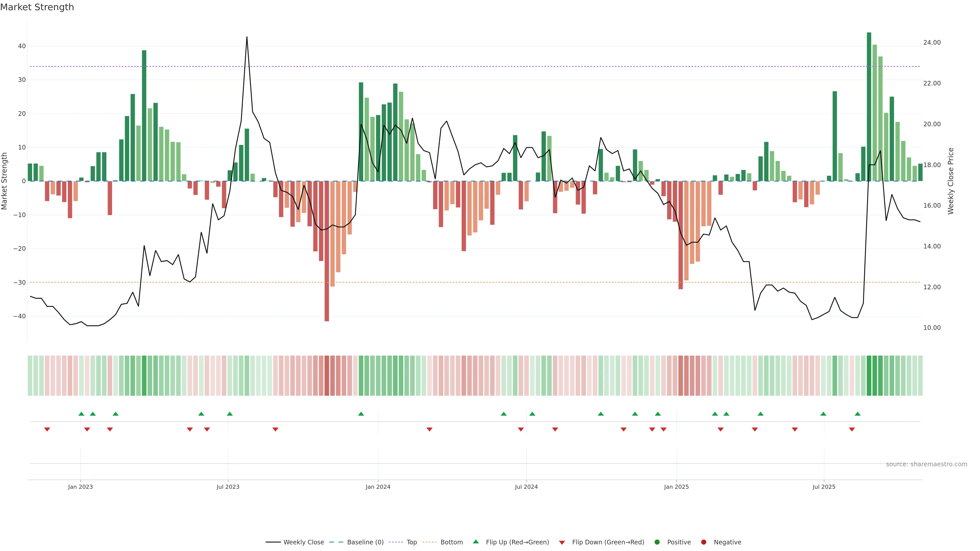Click the rightmost red flip-down triangle marker
This screenshot has height=551, width=980.
point(852,429)
